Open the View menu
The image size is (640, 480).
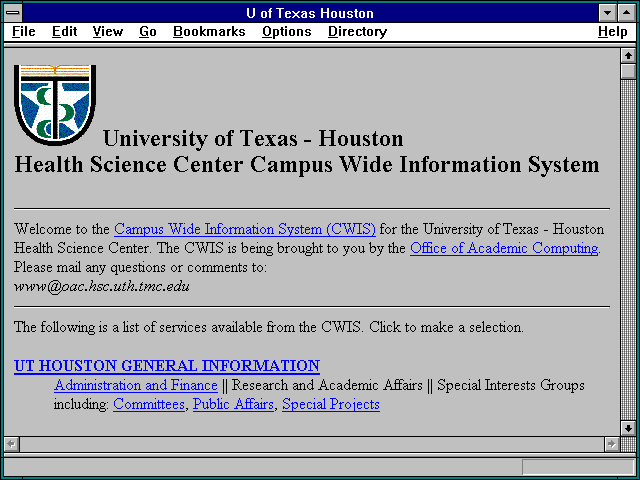pyautogui.click(x=108, y=32)
